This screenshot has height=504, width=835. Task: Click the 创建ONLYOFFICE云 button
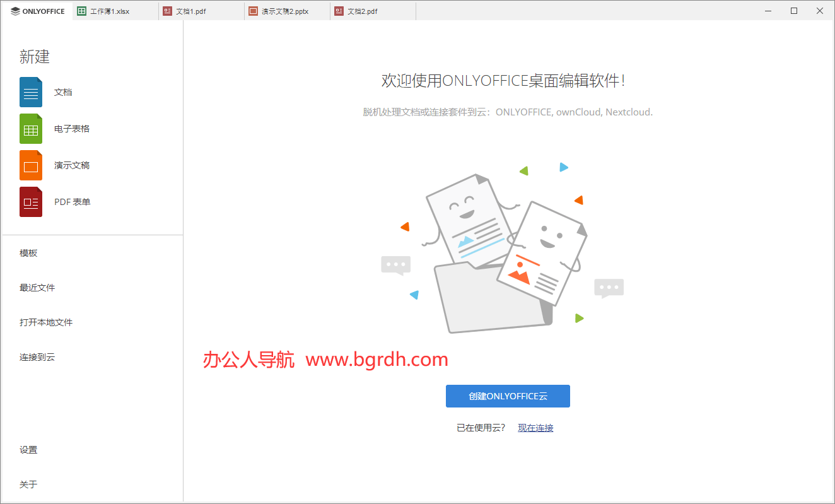(508, 396)
